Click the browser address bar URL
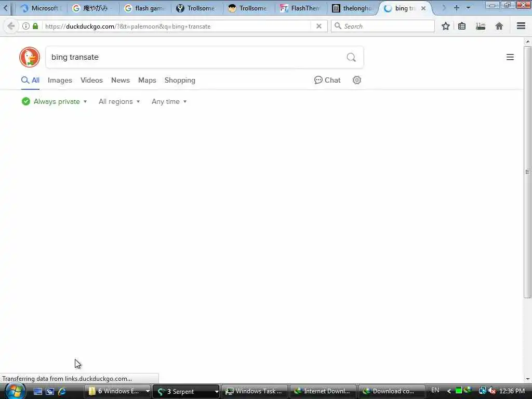 177,26
